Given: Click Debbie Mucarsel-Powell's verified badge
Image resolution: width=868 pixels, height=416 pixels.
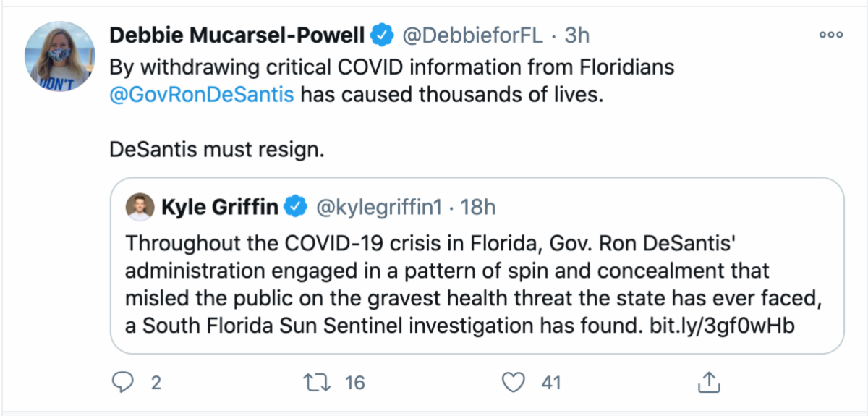Looking at the screenshot, I should (x=381, y=34).
